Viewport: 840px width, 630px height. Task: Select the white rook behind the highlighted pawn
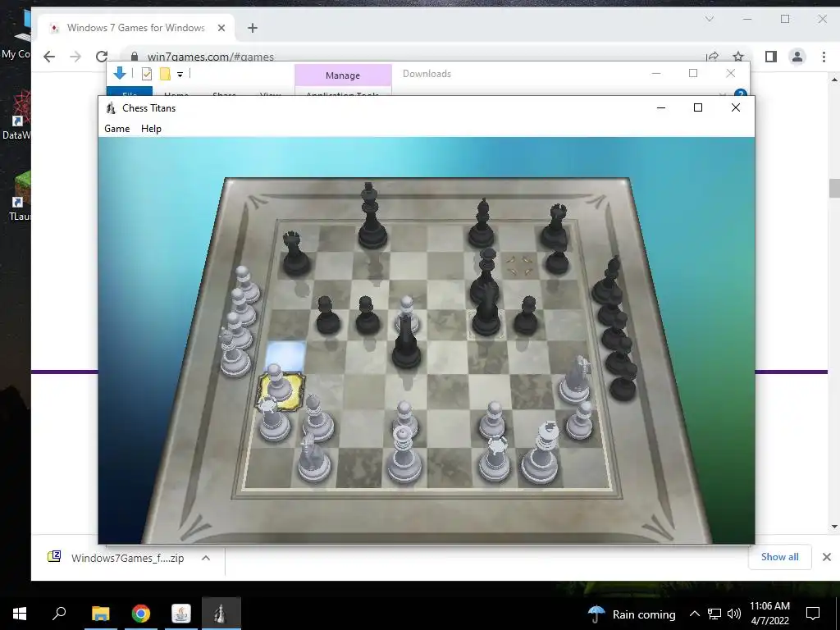(x=273, y=419)
